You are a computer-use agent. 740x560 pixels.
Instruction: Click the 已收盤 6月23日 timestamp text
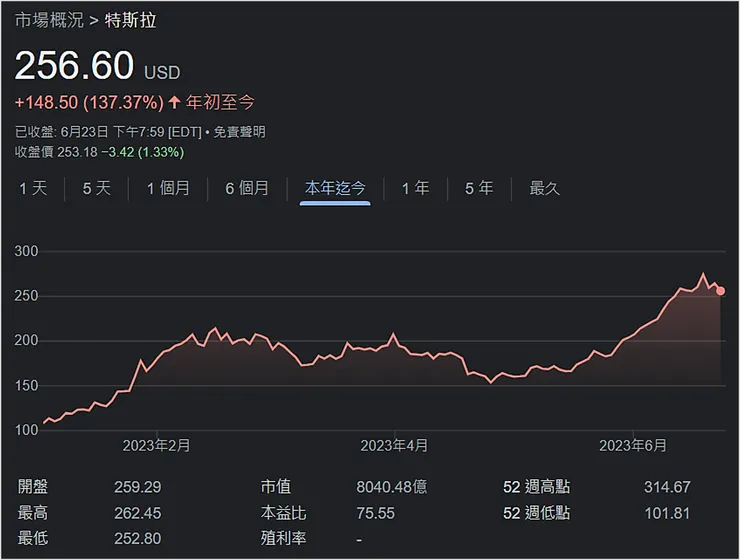coord(108,132)
